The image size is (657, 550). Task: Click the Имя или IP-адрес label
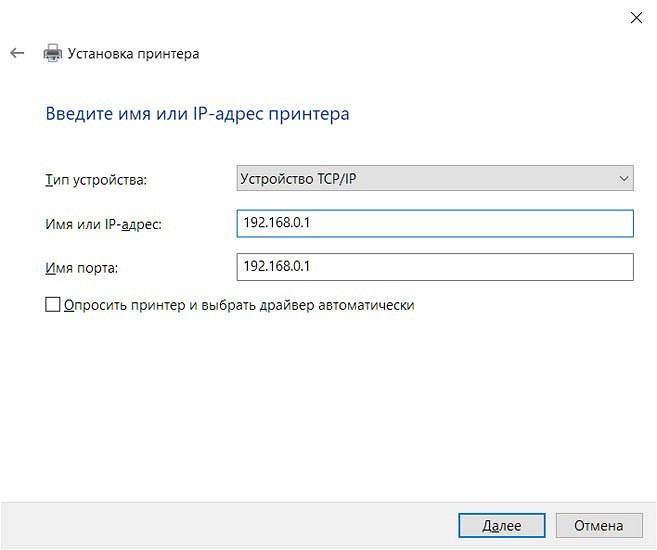(104, 224)
